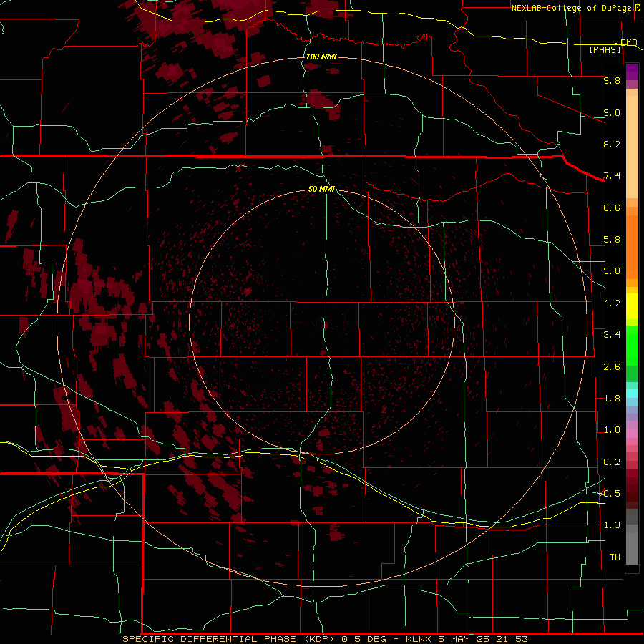
Task: Click the 4.2 legend value
Action: pos(612,303)
